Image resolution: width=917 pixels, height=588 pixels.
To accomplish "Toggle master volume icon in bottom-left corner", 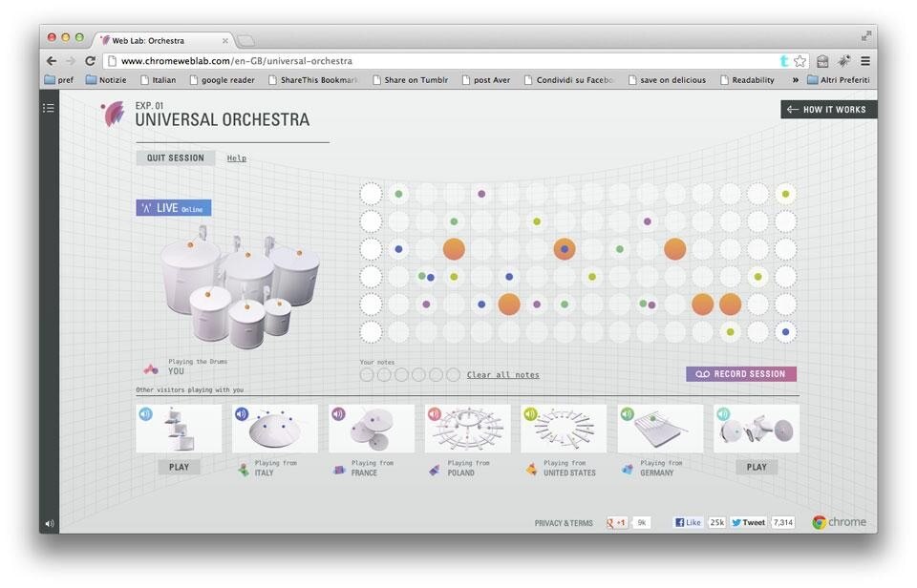I will (x=50, y=523).
